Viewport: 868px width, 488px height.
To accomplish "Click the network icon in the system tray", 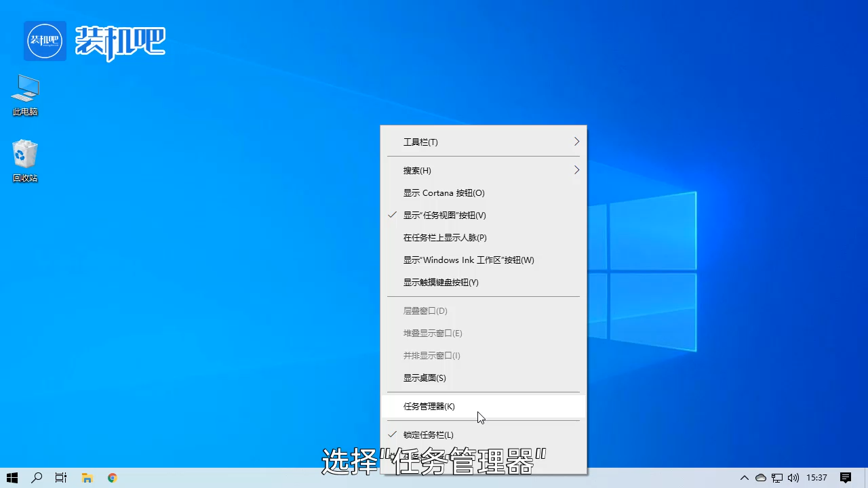I will click(777, 478).
